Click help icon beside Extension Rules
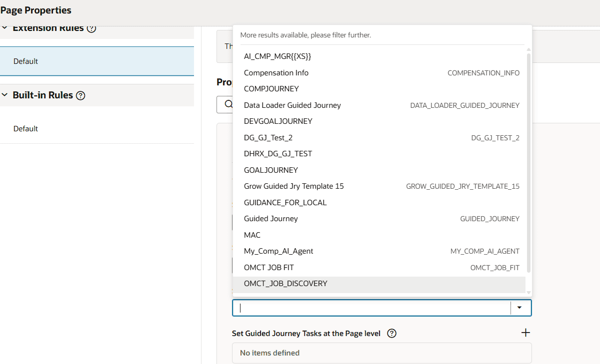The height and width of the screenshot is (364, 600). (x=91, y=28)
